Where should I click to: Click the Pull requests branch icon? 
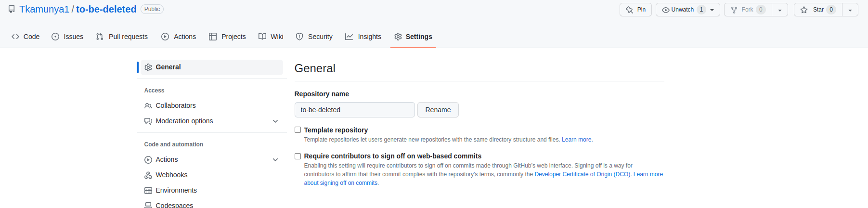(x=100, y=37)
